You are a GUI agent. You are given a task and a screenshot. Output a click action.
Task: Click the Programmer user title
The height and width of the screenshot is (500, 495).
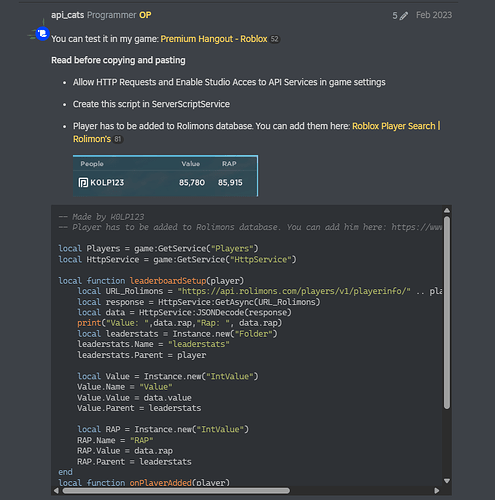(x=112, y=15)
